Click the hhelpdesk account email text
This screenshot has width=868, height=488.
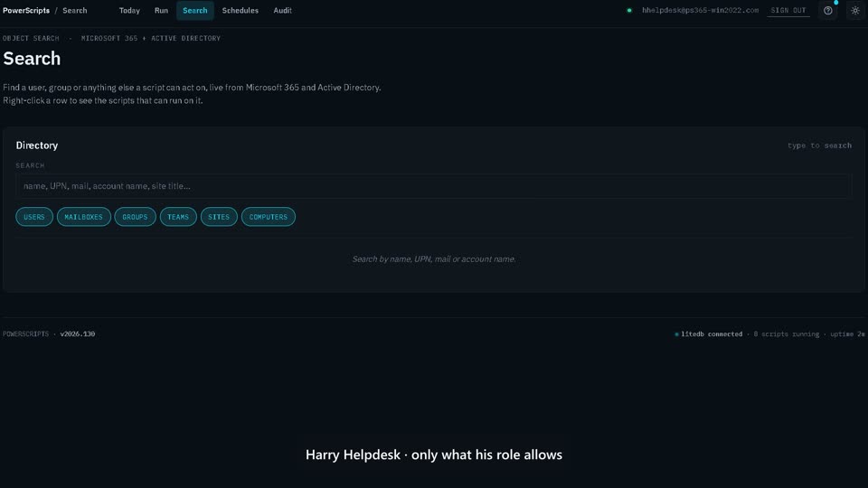pyautogui.click(x=700, y=11)
